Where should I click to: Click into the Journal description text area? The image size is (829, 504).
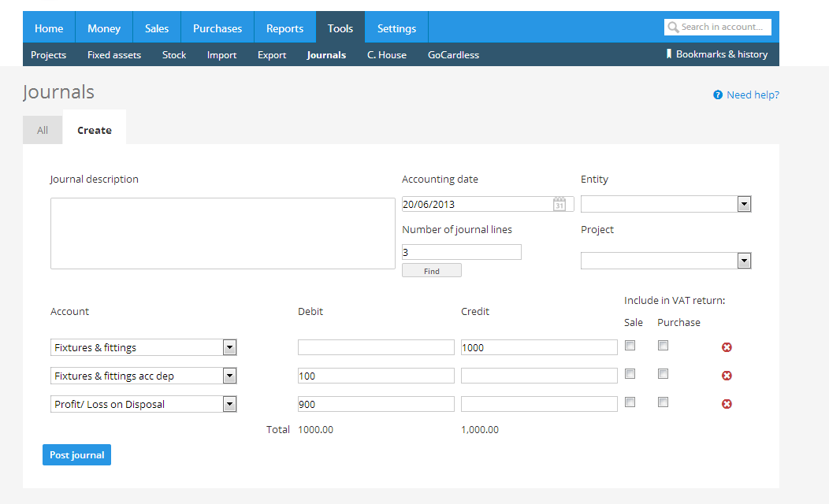[x=222, y=234]
